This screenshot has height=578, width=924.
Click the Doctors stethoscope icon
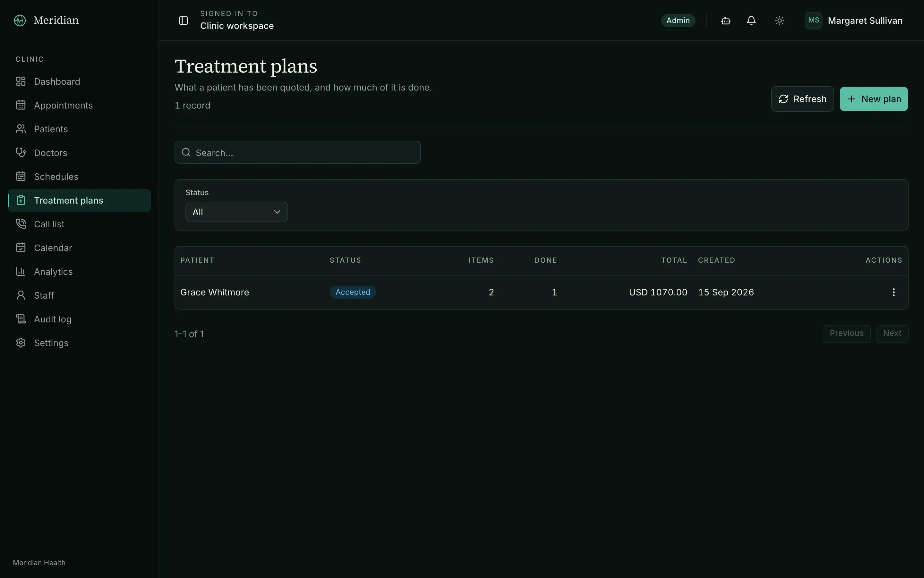coord(21,153)
